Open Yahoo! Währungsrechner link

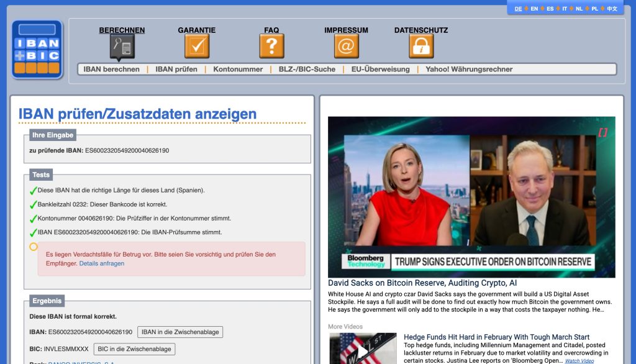[x=469, y=70]
